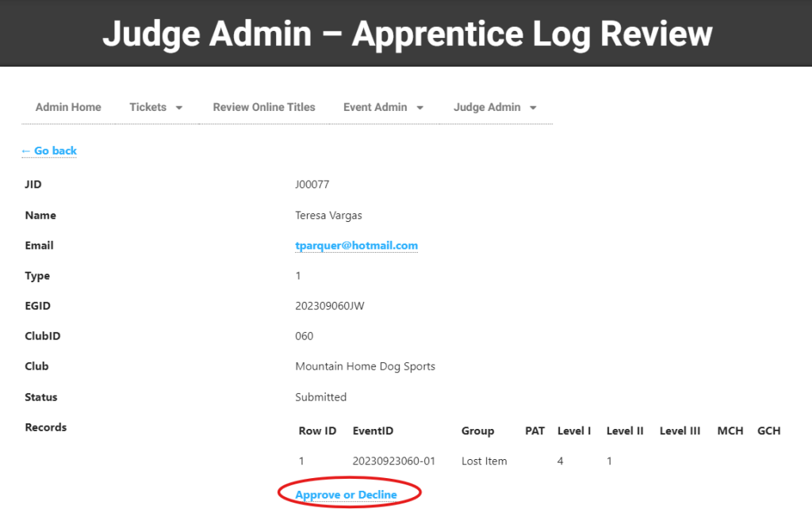Click the Level III column header
The height and width of the screenshot is (509, 812).
(x=680, y=431)
